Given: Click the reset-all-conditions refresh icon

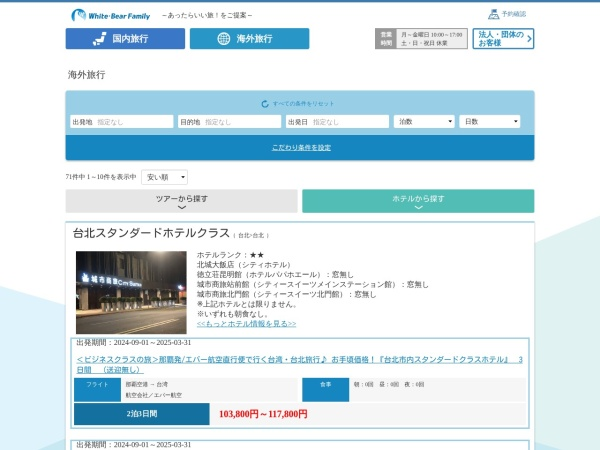Looking at the screenshot, I should (265, 104).
